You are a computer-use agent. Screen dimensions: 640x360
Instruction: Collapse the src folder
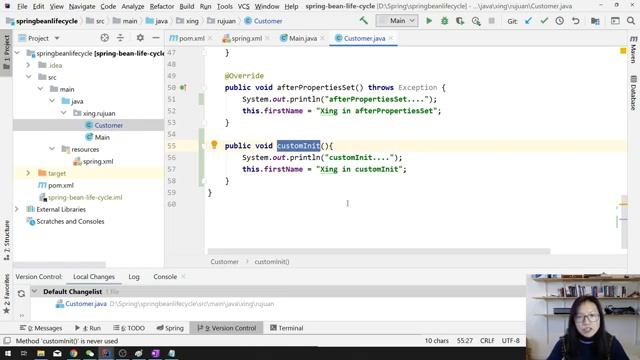[29, 77]
